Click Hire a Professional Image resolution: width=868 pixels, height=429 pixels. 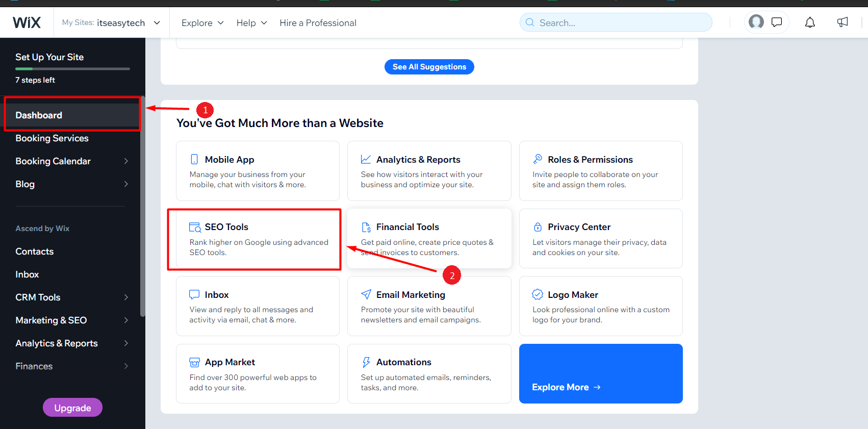(318, 22)
